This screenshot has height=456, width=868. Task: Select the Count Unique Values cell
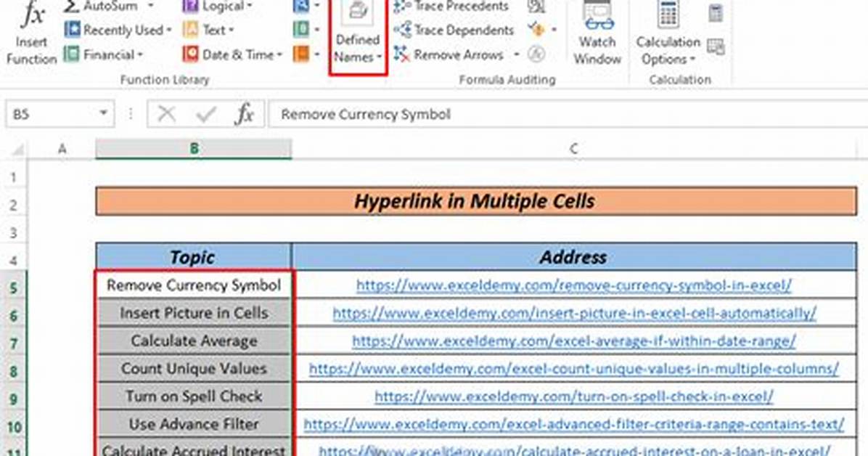coord(194,368)
